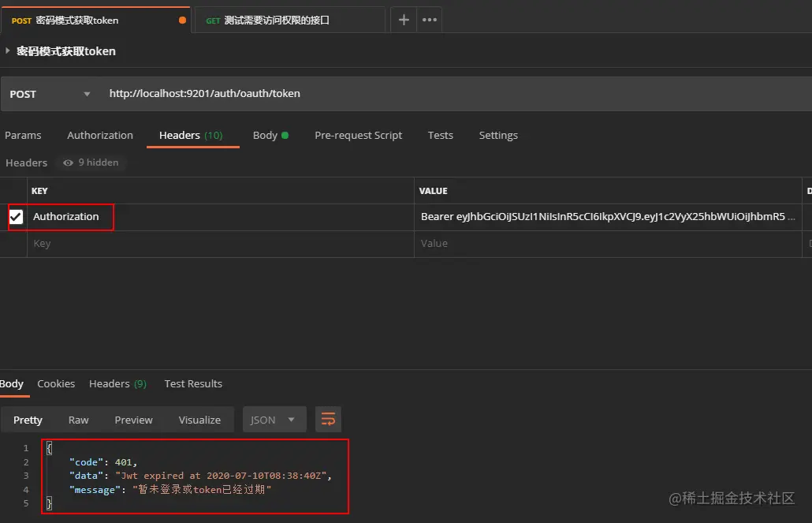Show the 9 hidden headers
The width and height of the screenshot is (812, 523).
tap(91, 163)
